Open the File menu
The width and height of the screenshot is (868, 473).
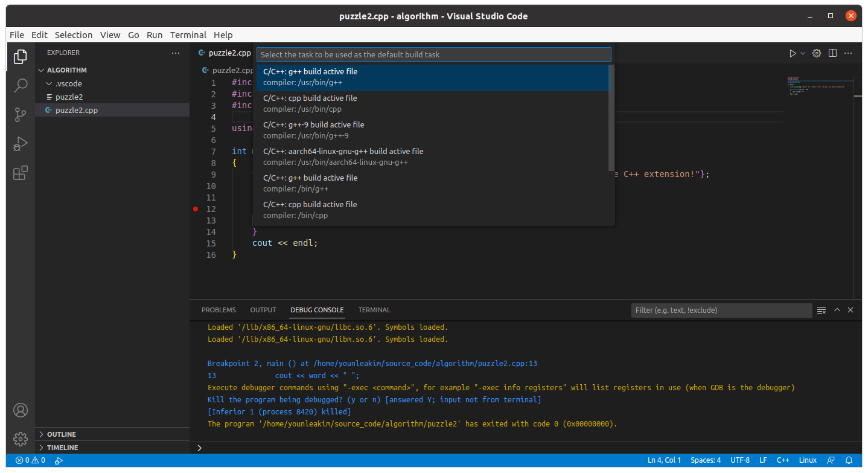point(17,35)
